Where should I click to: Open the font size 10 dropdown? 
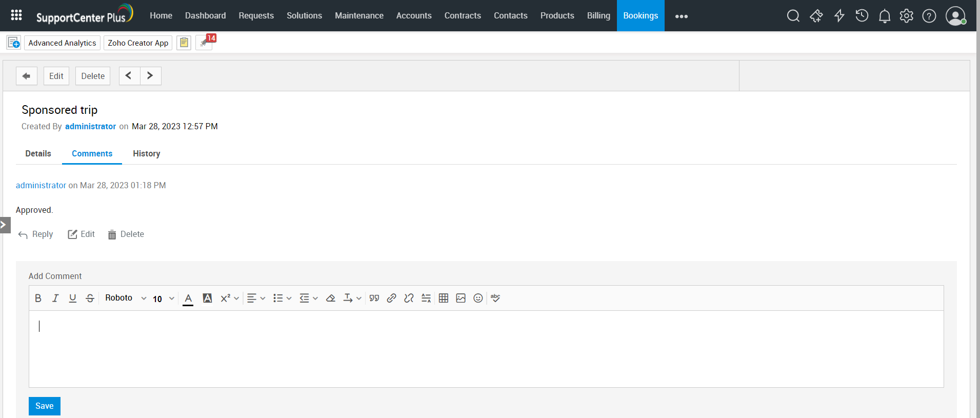(164, 298)
